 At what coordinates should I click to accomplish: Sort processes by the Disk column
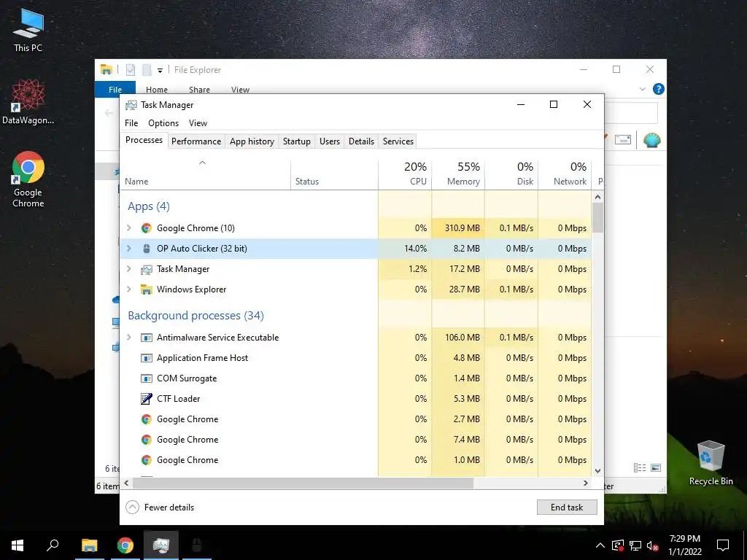point(511,174)
